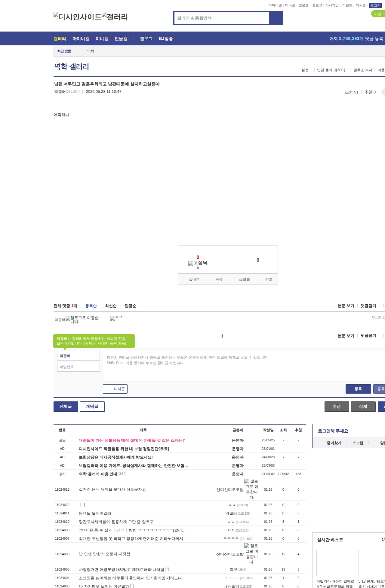Image resolution: width=385 pixels, height=588 pixels.
Task: Open 마이너갤 in the main navigation bar
Action: (81, 38)
